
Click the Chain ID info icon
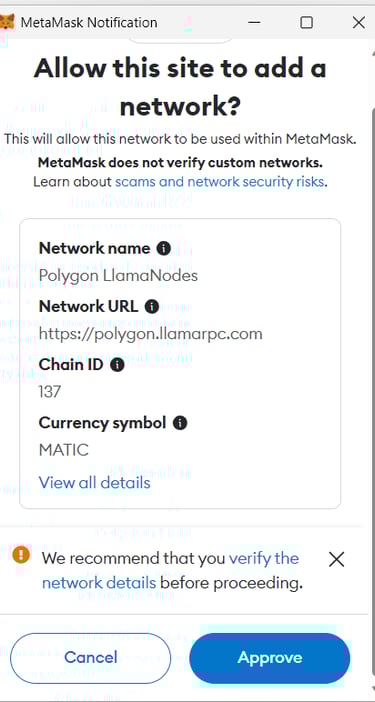click(117, 365)
